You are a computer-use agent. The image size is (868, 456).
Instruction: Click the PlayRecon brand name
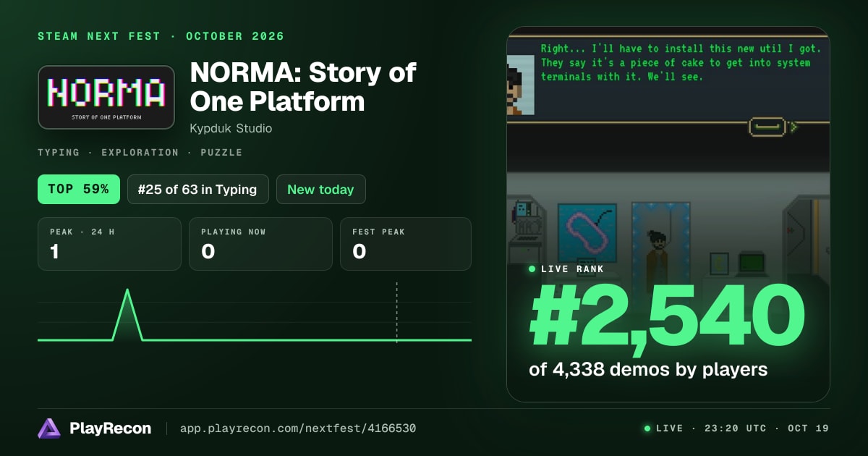pyautogui.click(x=111, y=428)
